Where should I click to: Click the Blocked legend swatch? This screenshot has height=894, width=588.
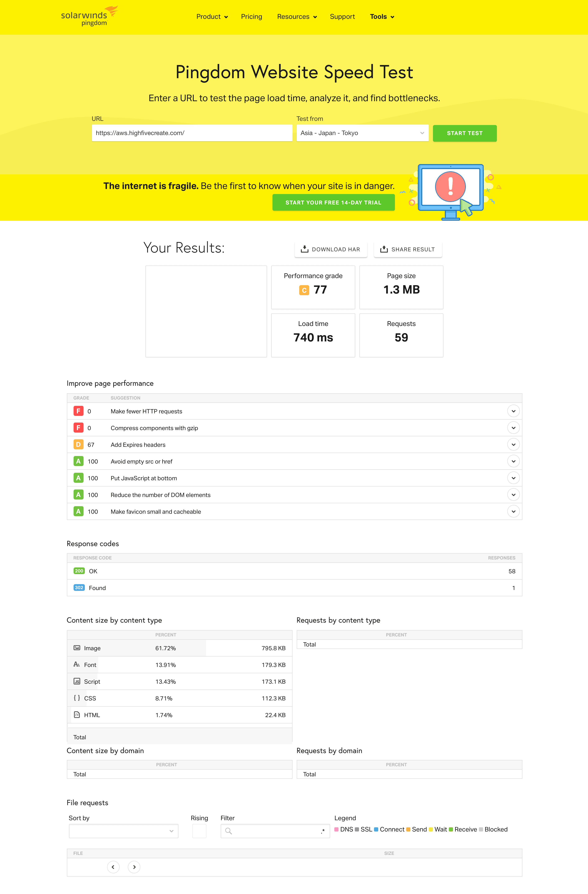pyautogui.click(x=481, y=829)
